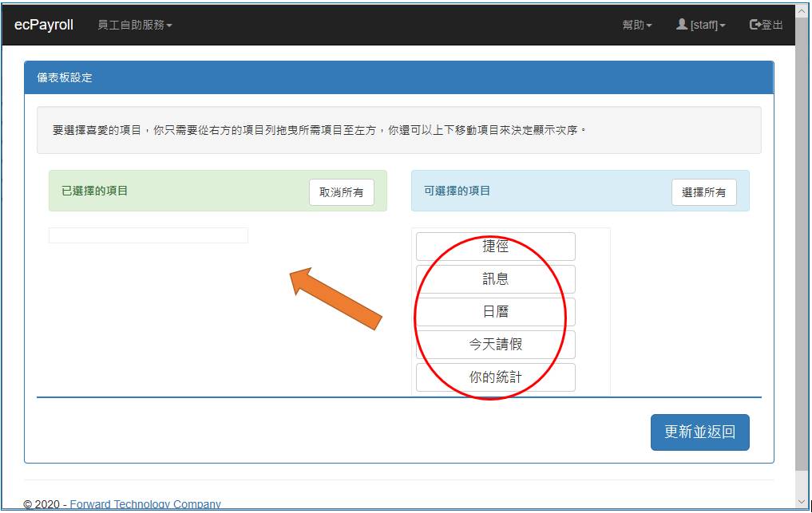
Task: Click the empty selected-items box
Action: point(149,235)
